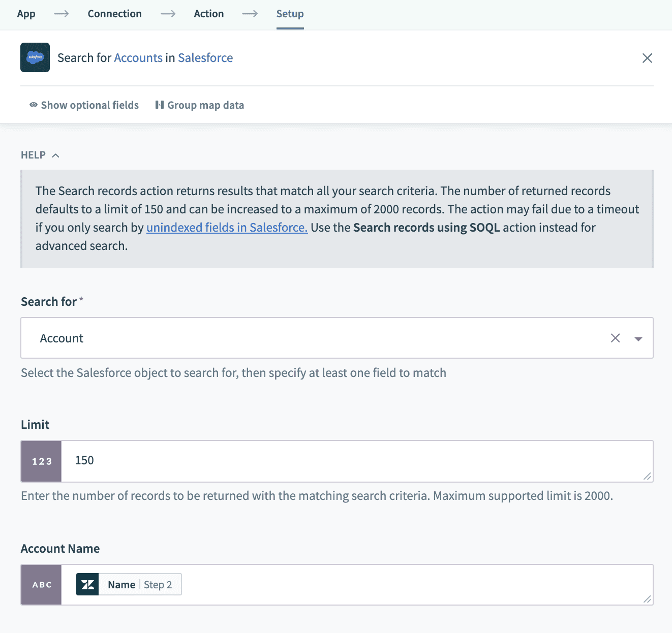
Task: Click the Salesforce app logo icon
Action: pos(35,57)
